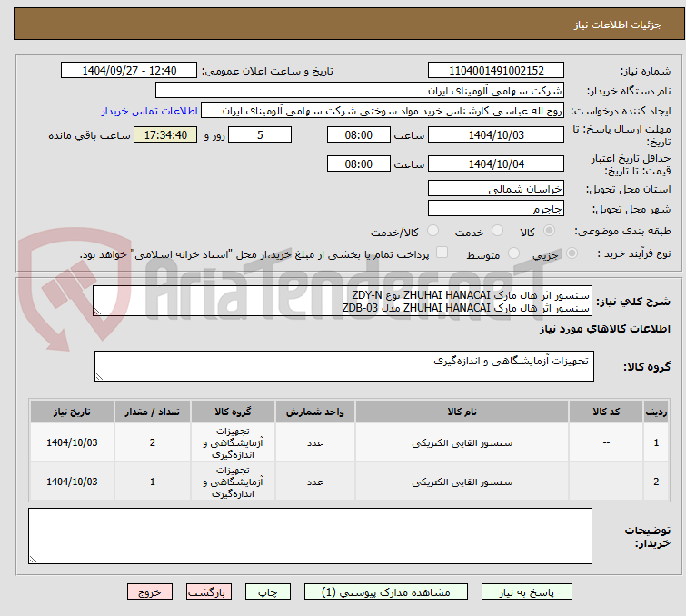
Task: Click the resize handle of گروه کالا textarea
Action: pos(99,377)
